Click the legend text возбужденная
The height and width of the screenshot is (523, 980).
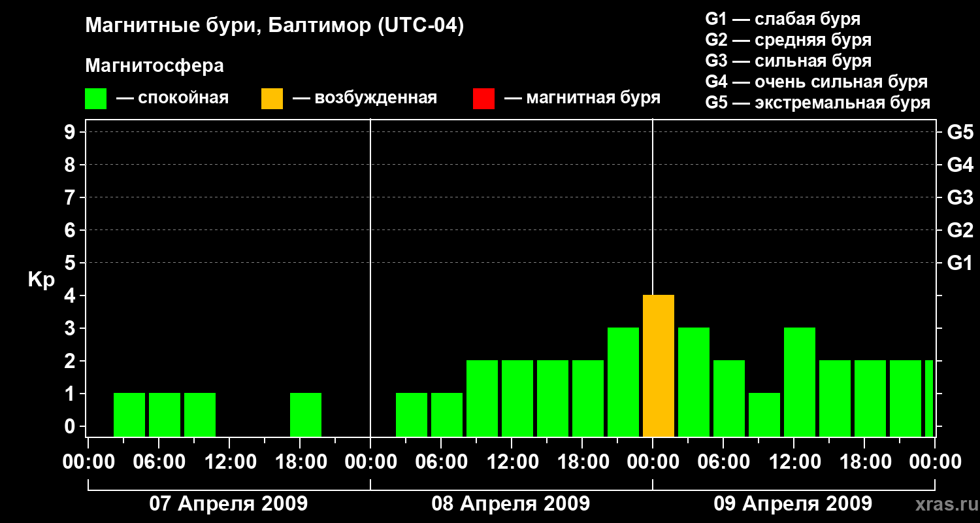(x=376, y=99)
